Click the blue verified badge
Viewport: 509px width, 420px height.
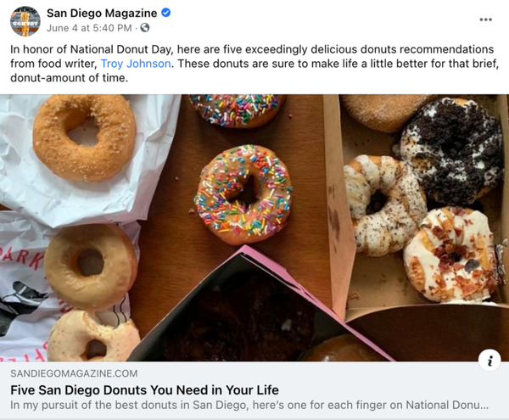coord(166,13)
